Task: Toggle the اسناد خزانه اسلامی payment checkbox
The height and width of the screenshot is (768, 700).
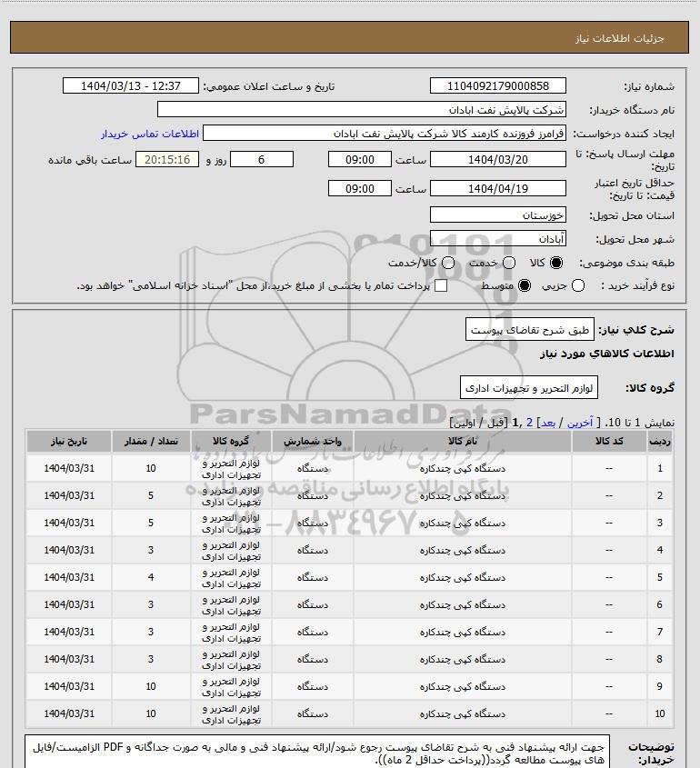Action: (441, 285)
